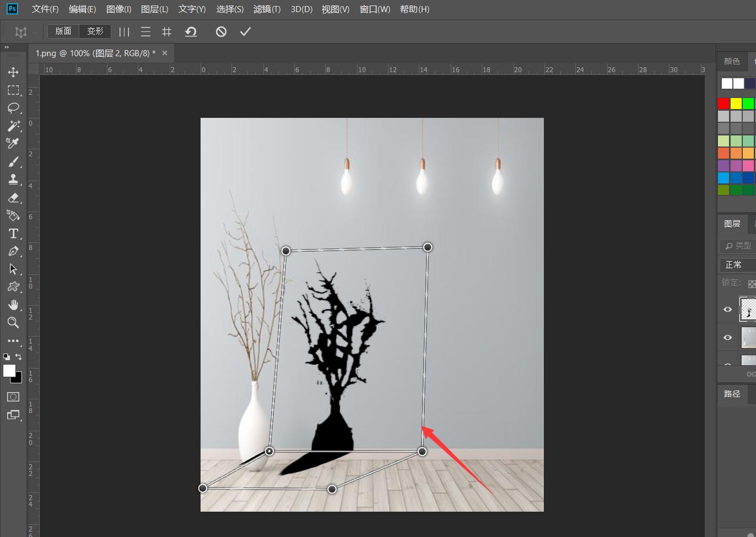Select the Hand tool

(13, 305)
